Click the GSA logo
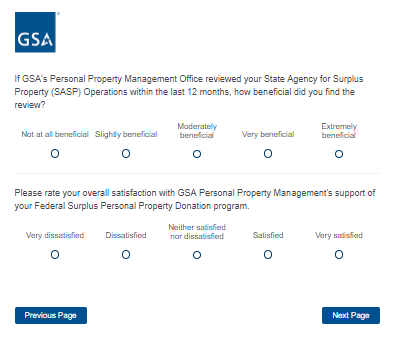This screenshot has height=362, width=398. [35, 32]
